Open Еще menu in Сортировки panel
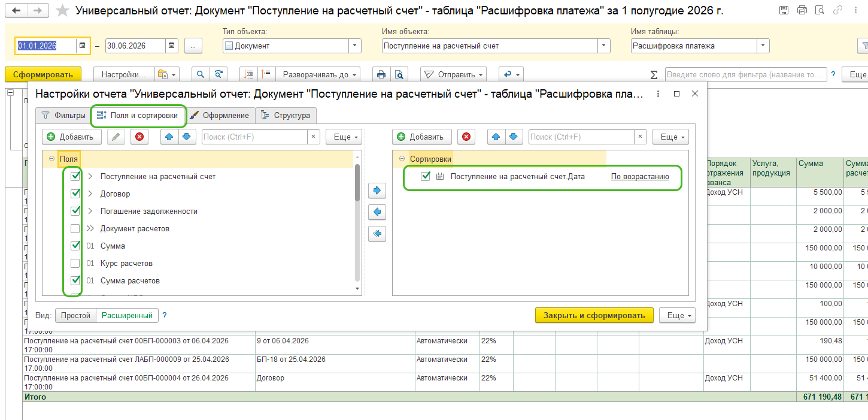Viewport: 868px width, 420px height. pyautogui.click(x=670, y=137)
